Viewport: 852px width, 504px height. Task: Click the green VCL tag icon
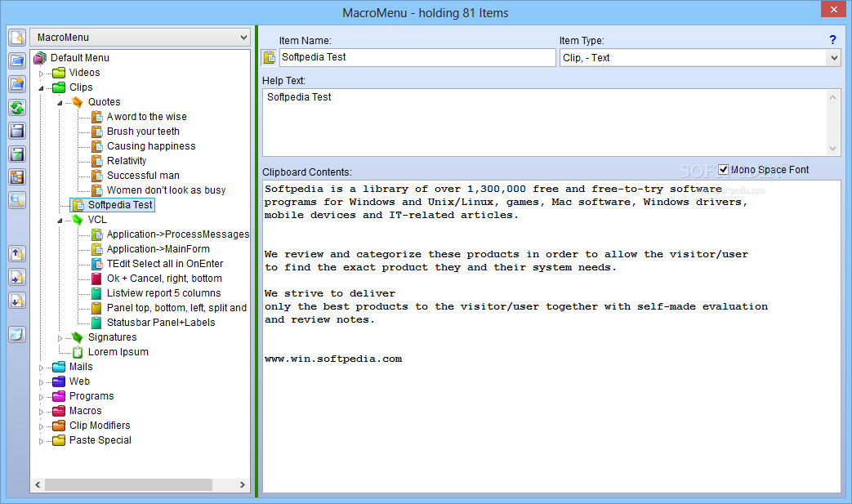(x=78, y=220)
